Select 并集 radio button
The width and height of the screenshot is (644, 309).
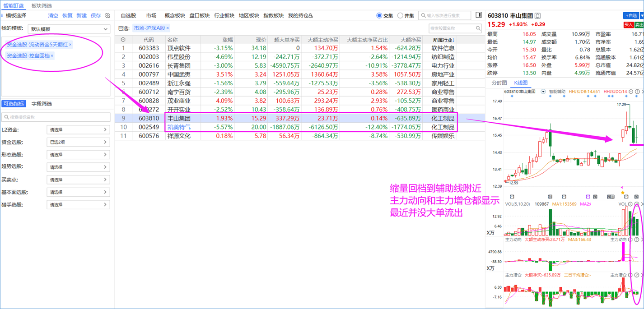click(x=400, y=16)
